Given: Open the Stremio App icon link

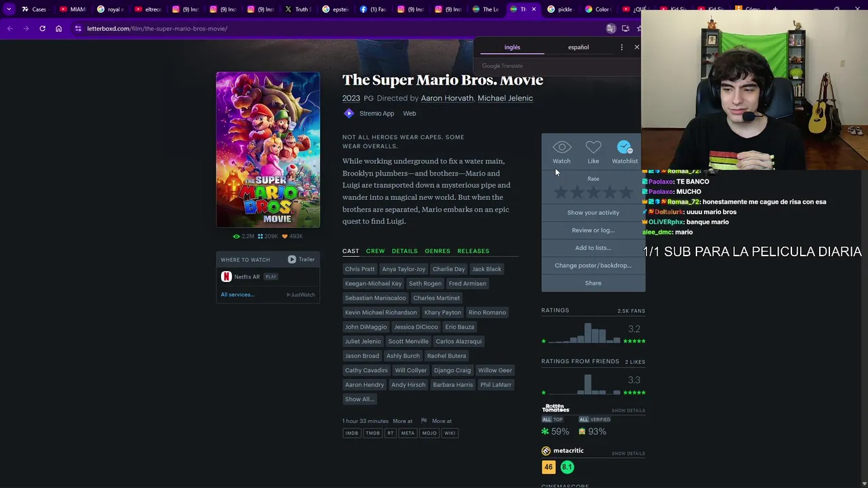Looking at the screenshot, I should tap(349, 113).
